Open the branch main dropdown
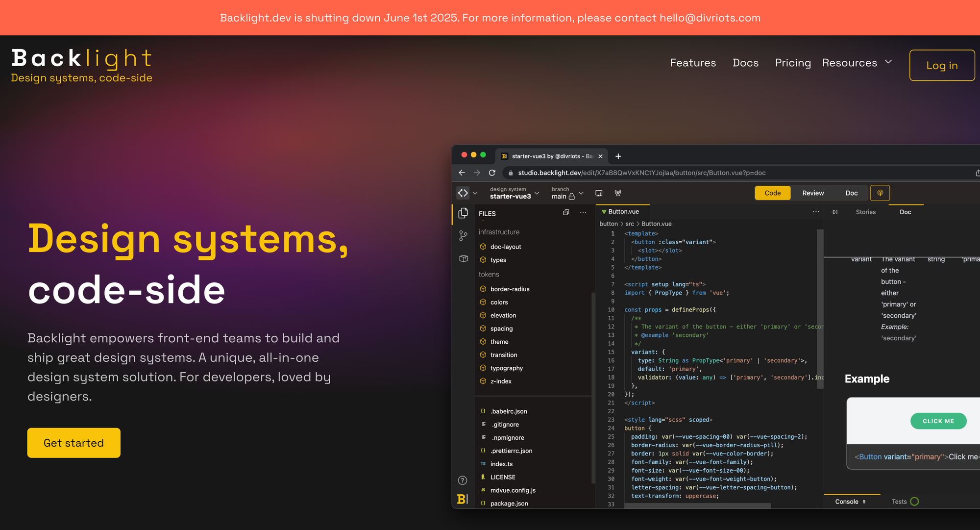This screenshot has width=980, height=530. coord(581,194)
